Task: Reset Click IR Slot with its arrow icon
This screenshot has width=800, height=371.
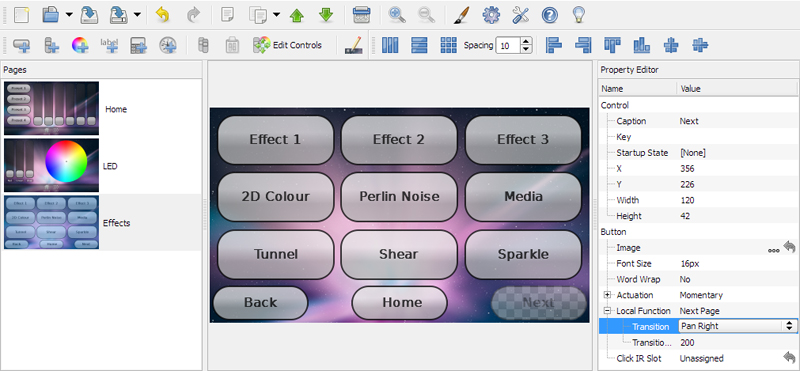Action: click(789, 357)
